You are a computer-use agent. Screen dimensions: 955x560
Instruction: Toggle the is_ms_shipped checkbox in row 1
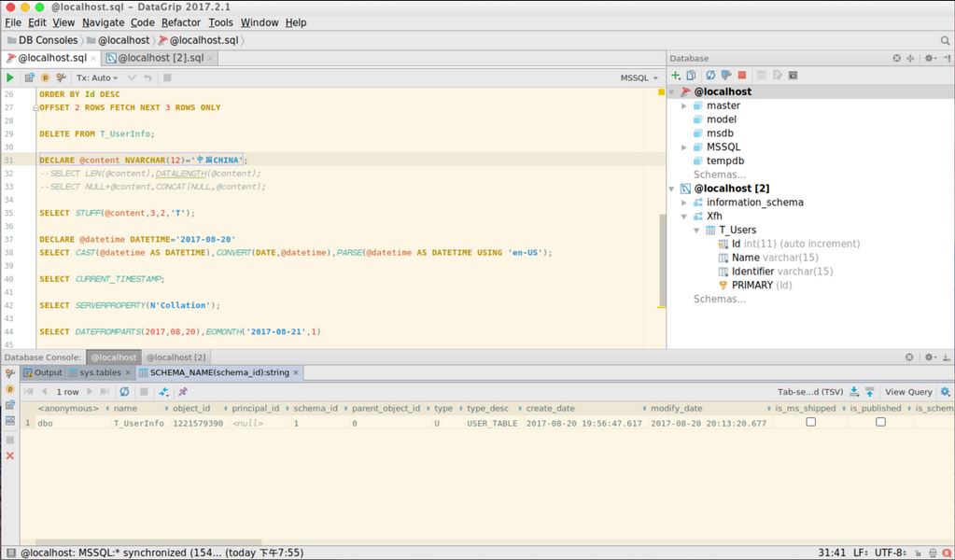[810, 423]
